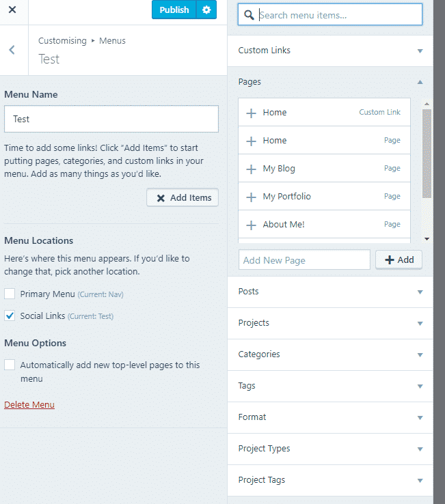Click the pages list scroll up arrow
Image resolution: width=445 pixels, height=504 pixels.
click(427, 104)
